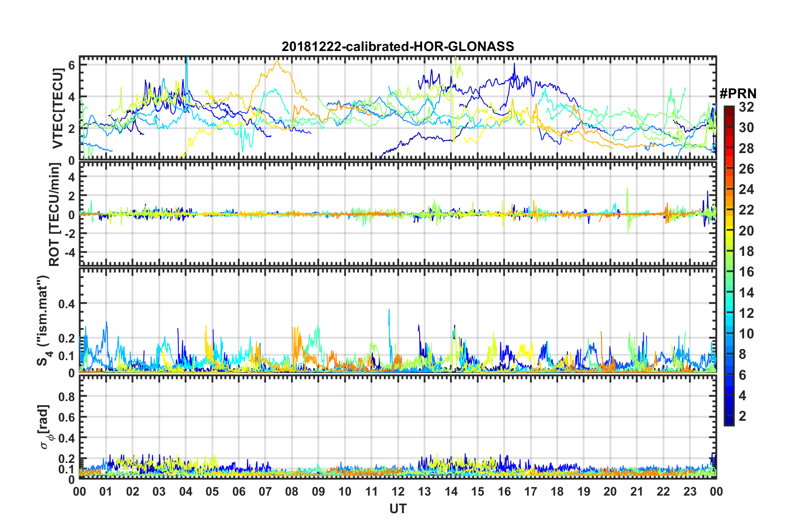Image resolution: width=796 pixels, height=532 pixels.
Task: Click colorbar tick label 8
Action: (742, 354)
